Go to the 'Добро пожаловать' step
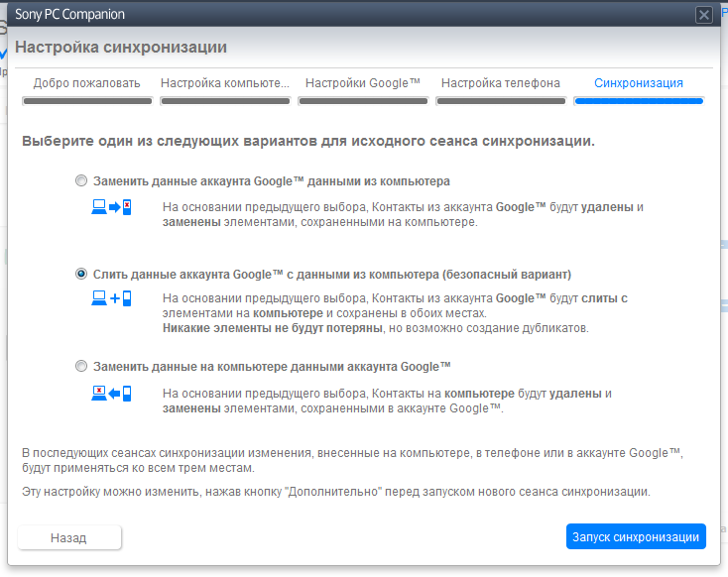728x577 pixels. pos(87,83)
